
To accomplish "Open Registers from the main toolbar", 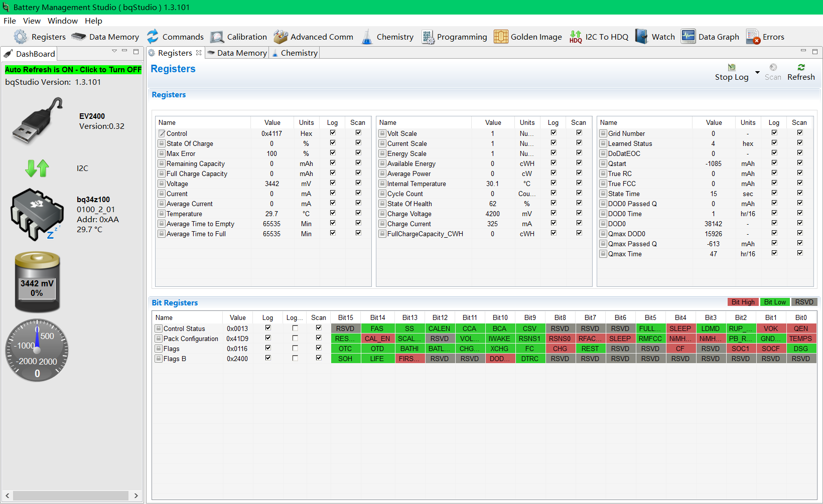I will (40, 37).
